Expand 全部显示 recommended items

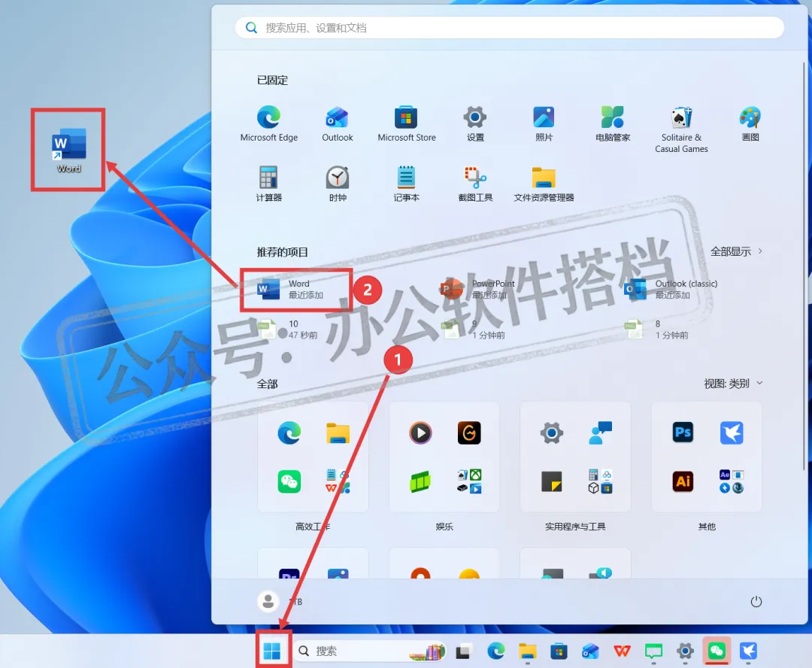click(x=736, y=251)
